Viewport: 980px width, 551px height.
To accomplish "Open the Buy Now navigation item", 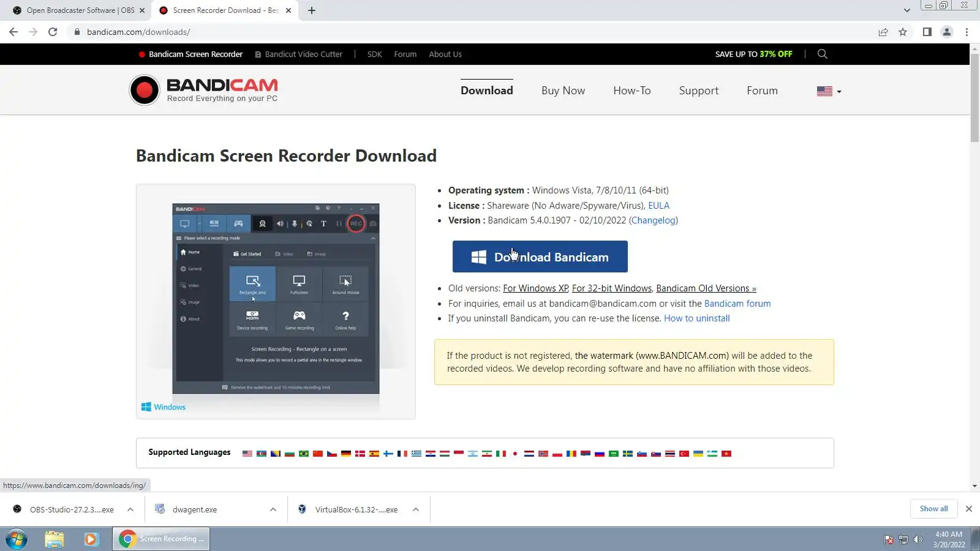I will (x=563, y=91).
